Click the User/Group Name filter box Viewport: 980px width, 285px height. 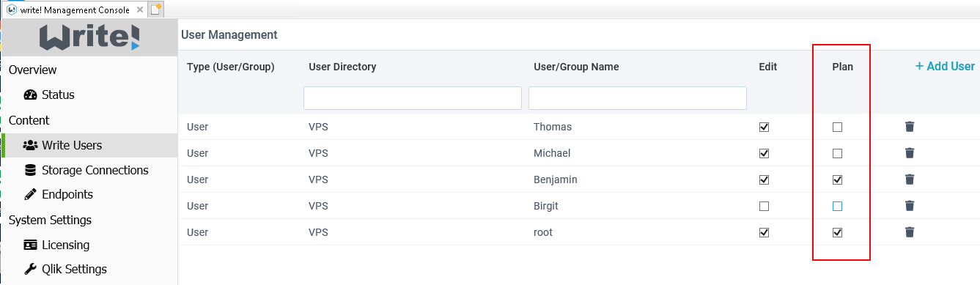[638, 98]
